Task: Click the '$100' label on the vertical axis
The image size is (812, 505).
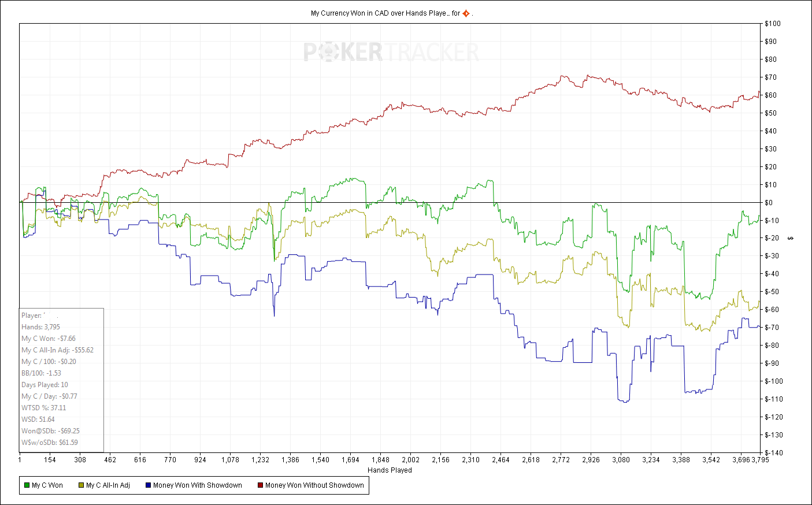Action: pos(773,24)
